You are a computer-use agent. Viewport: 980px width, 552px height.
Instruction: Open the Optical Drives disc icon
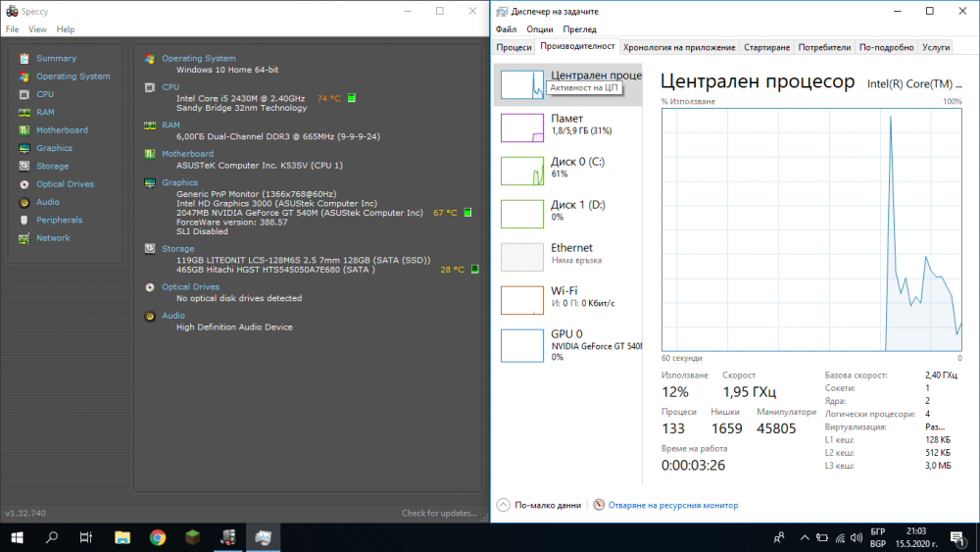tap(24, 184)
